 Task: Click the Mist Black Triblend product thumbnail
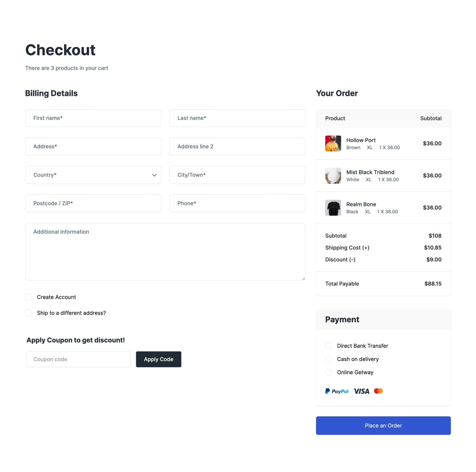(333, 175)
